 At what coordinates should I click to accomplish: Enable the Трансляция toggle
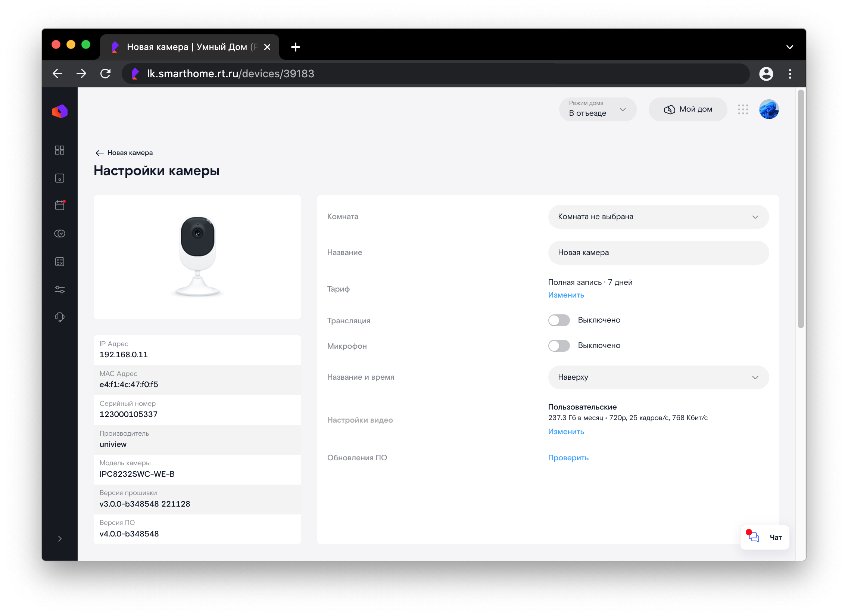coord(559,320)
